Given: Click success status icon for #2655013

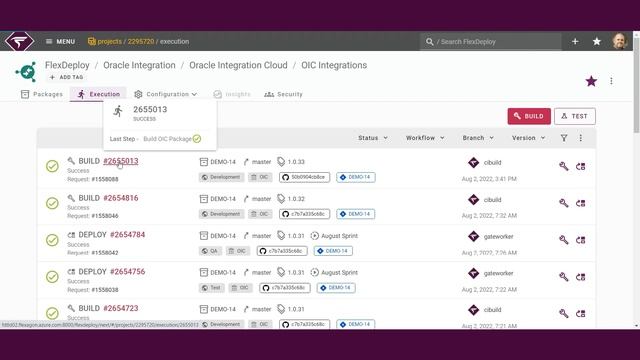Looking at the screenshot, I should [52, 166].
